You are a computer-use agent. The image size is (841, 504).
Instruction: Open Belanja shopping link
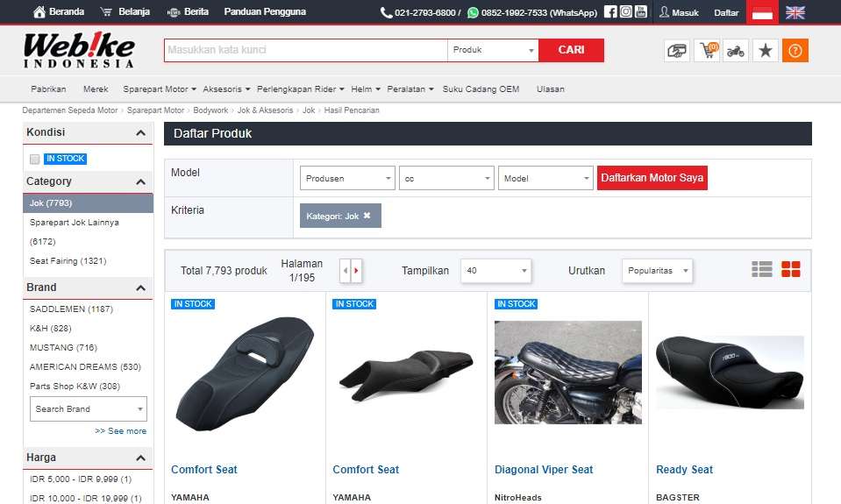(125, 11)
